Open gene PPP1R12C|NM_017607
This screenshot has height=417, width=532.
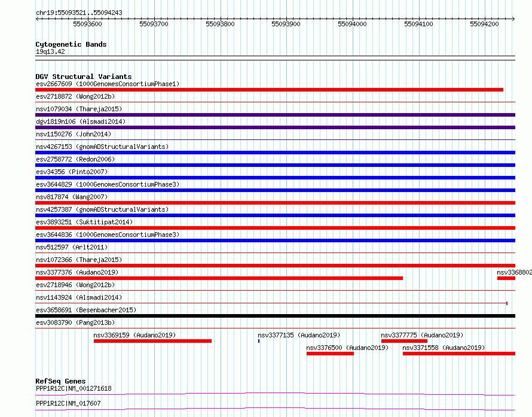click(x=68, y=403)
